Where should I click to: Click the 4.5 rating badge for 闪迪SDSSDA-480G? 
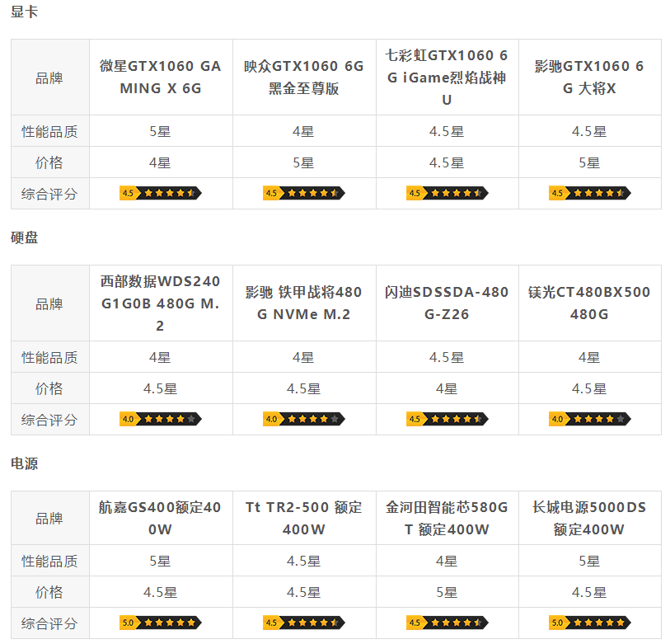click(447, 419)
